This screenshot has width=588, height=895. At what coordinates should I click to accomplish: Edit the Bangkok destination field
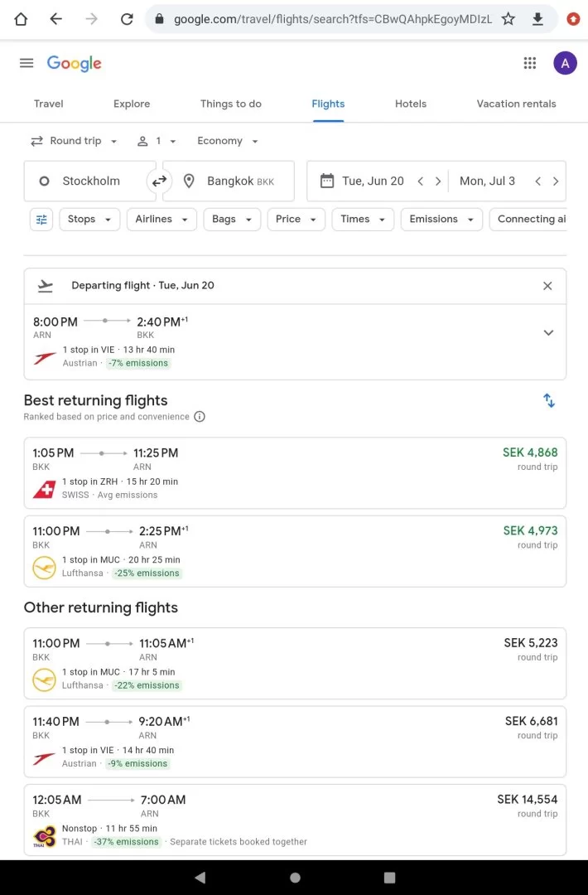click(230, 181)
